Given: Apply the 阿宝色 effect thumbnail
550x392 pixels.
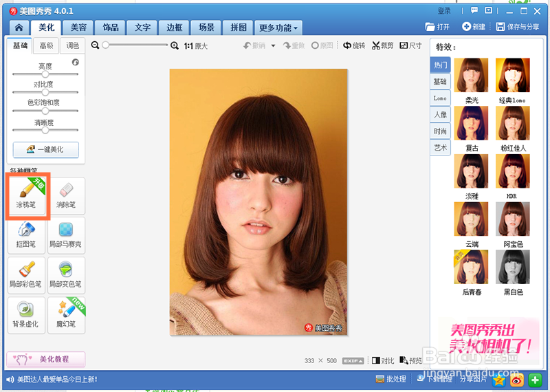Looking at the screenshot, I should pyautogui.click(x=513, y=219).
